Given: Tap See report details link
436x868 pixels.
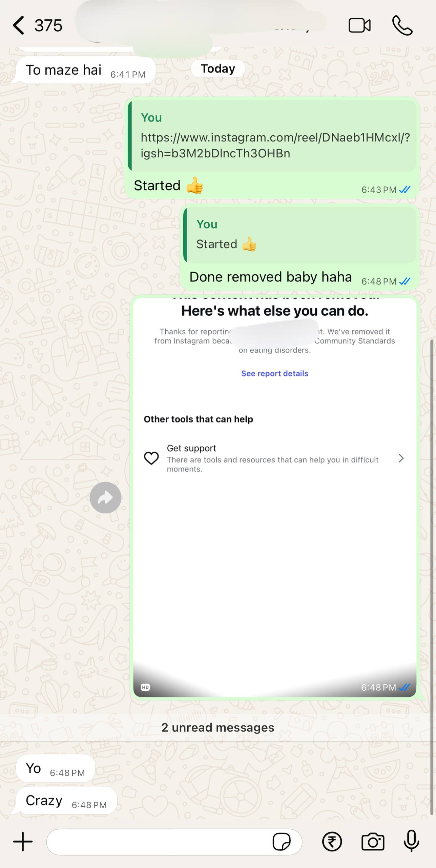Looking at the screenshot, I should click(x=275, y=373).
